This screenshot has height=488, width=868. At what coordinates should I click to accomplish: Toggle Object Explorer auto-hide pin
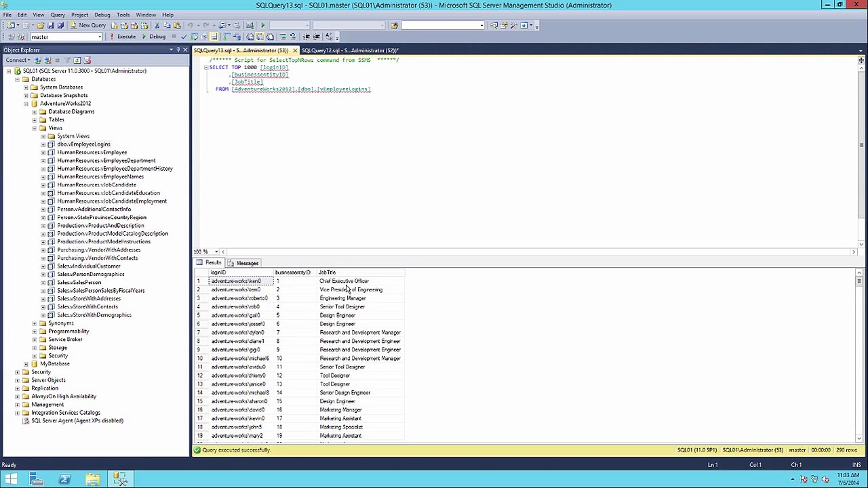(178, 50)
